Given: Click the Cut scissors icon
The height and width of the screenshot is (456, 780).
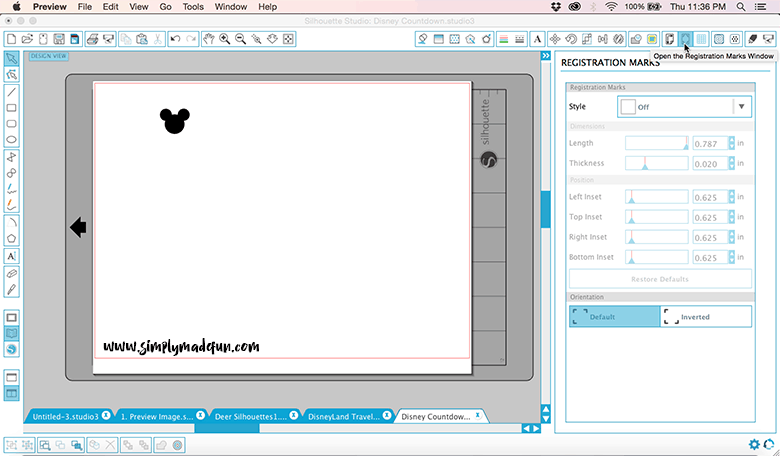Looking at the screenshot, I should coord(158,39).
